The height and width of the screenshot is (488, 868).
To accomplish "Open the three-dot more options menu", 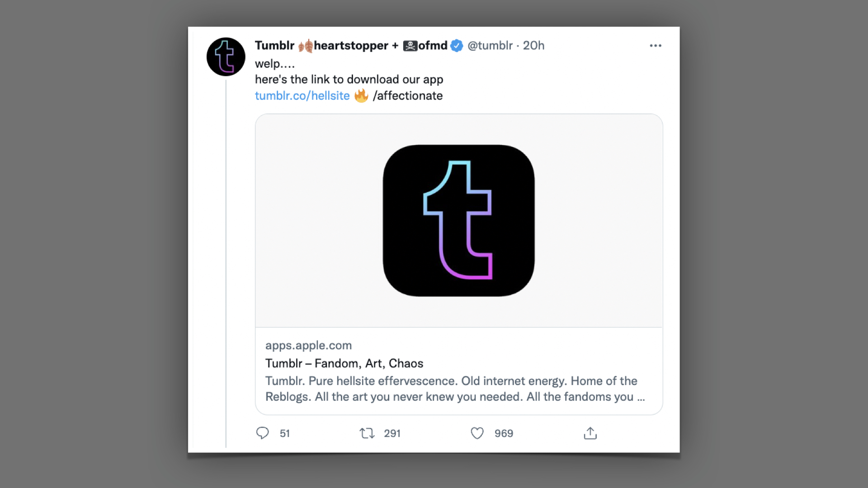I will 656,46.
